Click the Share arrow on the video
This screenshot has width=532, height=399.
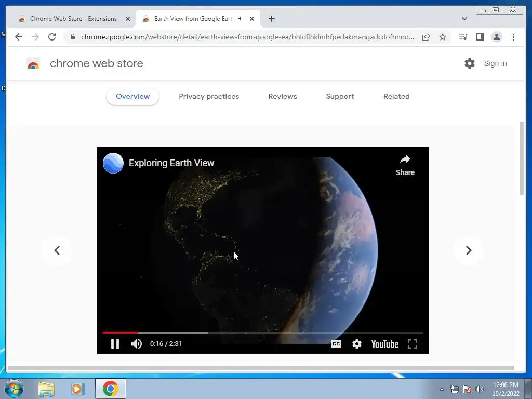point(405,165)
